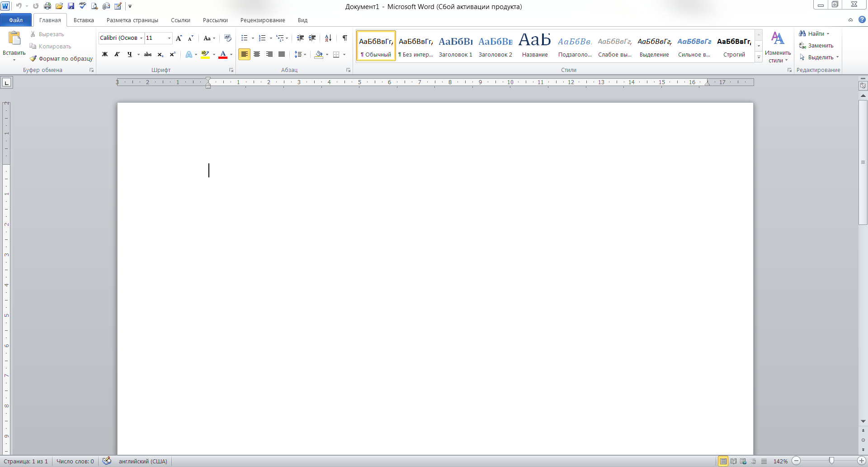Image resolution: width=868 pixels, height=467 pixels.
Task: Toggle Bold (Ж) formatting
Action: (105, 54)
